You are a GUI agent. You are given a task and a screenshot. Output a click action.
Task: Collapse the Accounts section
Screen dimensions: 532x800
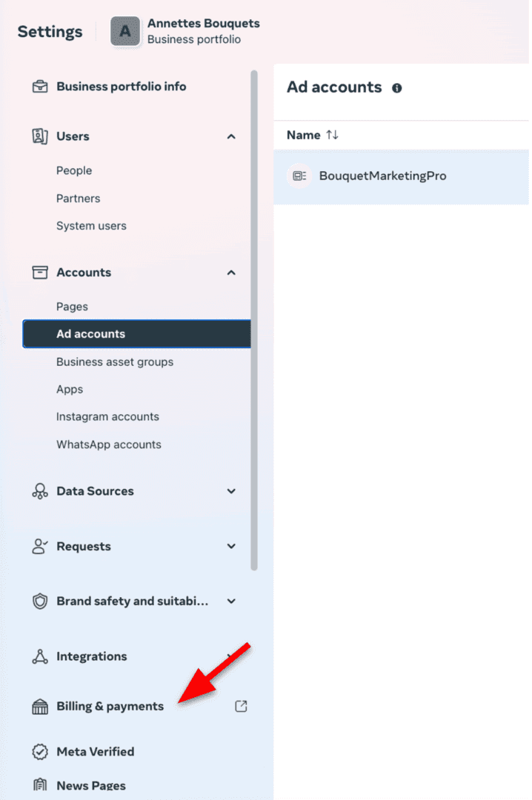[230, 272]
